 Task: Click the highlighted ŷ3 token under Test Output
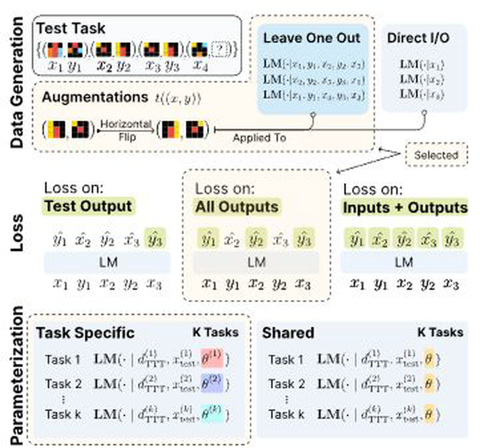tap(155, 238)
